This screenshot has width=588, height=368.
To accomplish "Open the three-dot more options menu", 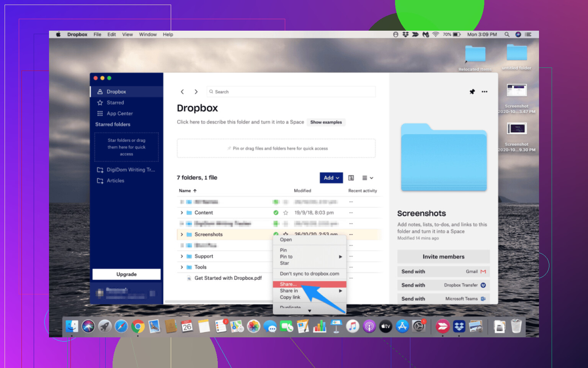I will tap(485, 92).
